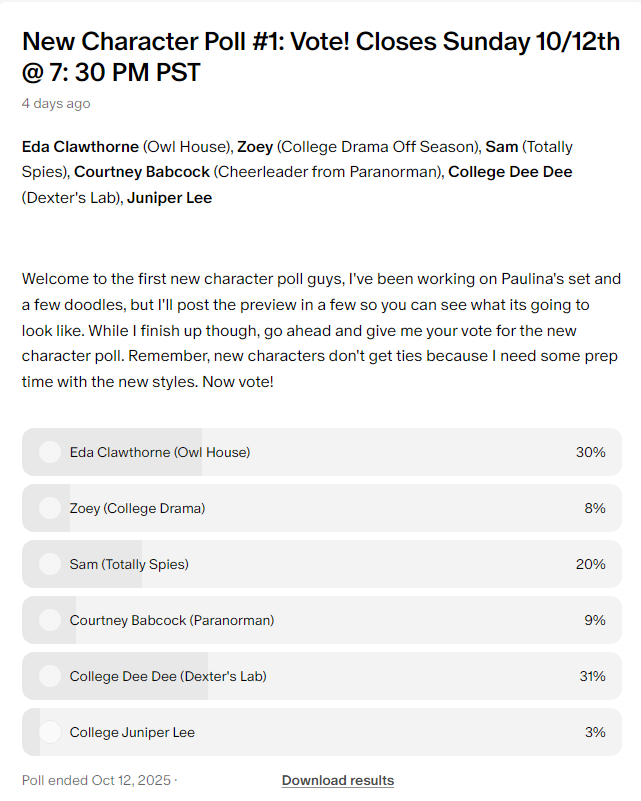
Task: Click the 31% result for College Dee Dee
Action: 592,676
